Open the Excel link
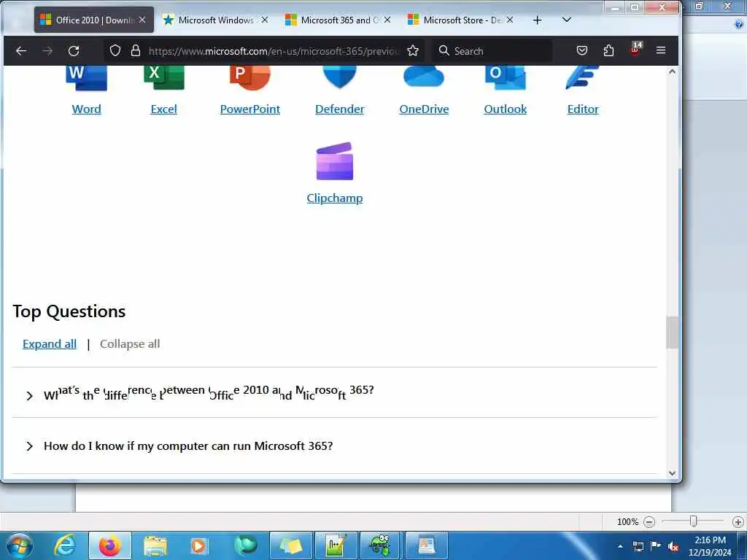Viewport: 747px width, 560px height. point(164,109)
